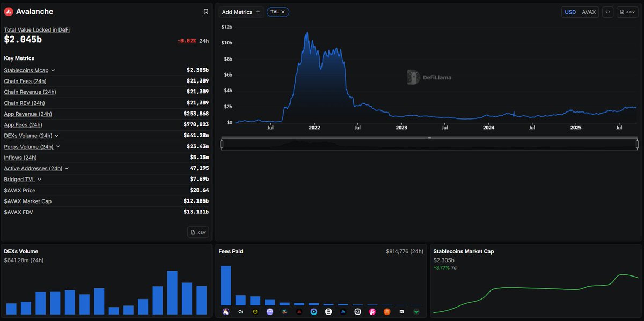Image resolution: width=644 pixels, height=321 pixels.
Task: Click the tallest bar in DEXs Volume chart
Action: [x=172, y=293]
